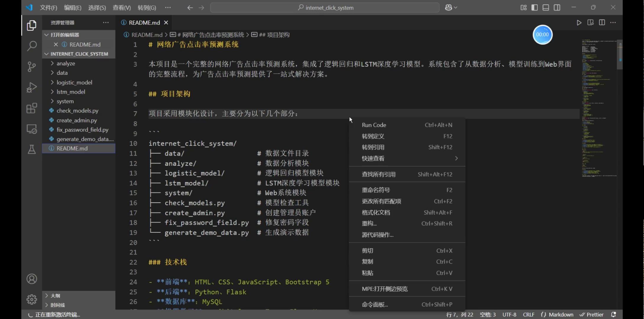Open Explorer panel more actions ellipsis
Viewport: 644px width, 319px height.
(106, 23)
